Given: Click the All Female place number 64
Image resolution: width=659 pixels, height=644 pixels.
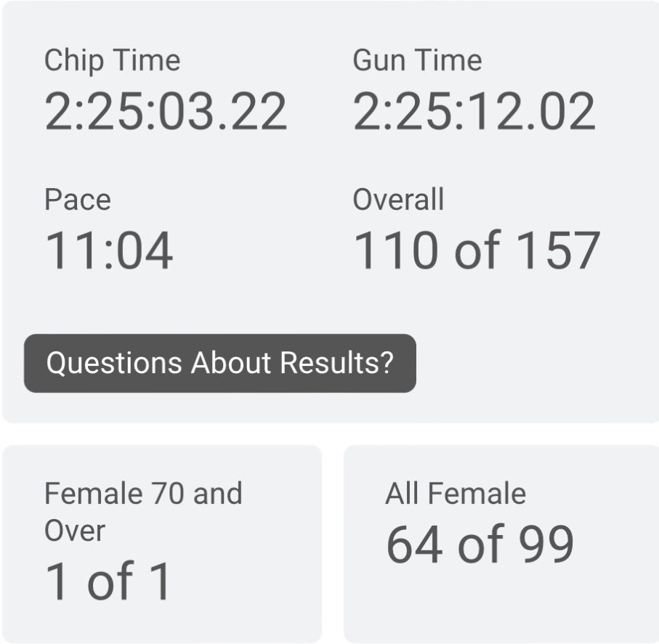Looking at the screenshot, I should point(413,545).
